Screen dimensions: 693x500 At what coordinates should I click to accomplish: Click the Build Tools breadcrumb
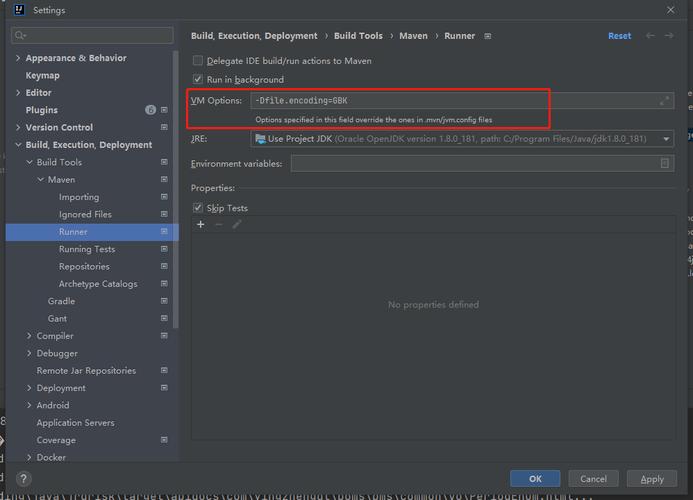pyautogui.click(x=358, y=36)
